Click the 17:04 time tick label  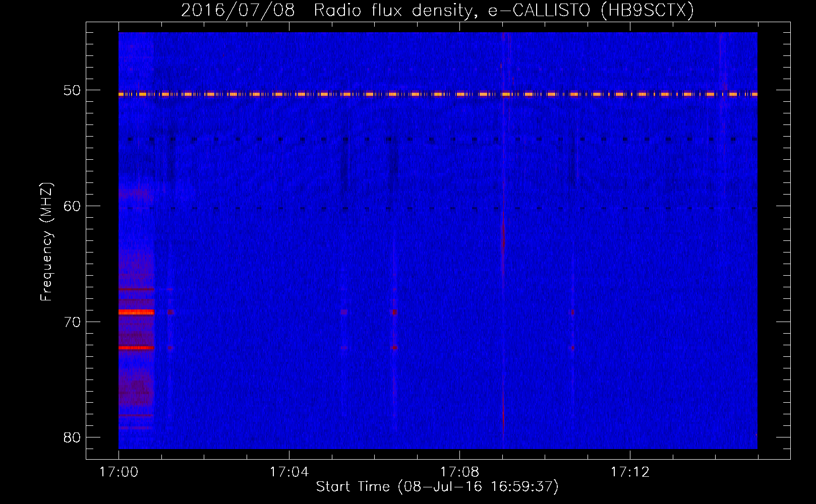pyautogui.click(x=289, y=472)
